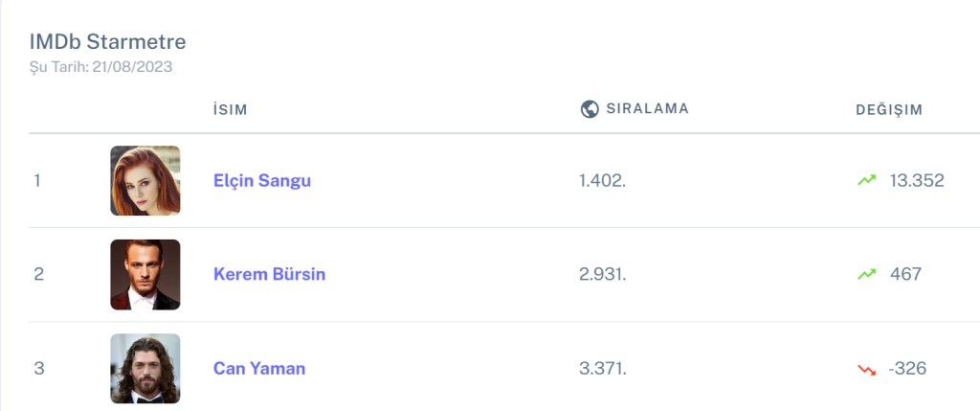
Task: Open Can Yaman's profile photo
Action: 145,368
